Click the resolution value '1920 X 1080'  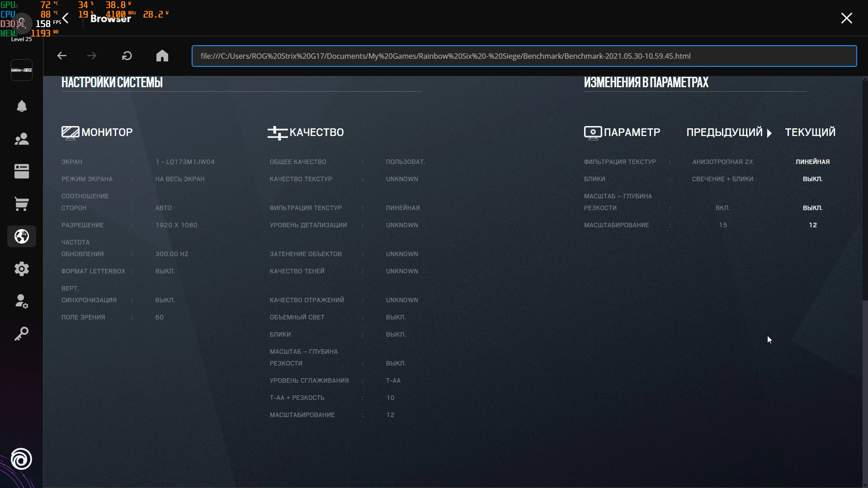176,225
